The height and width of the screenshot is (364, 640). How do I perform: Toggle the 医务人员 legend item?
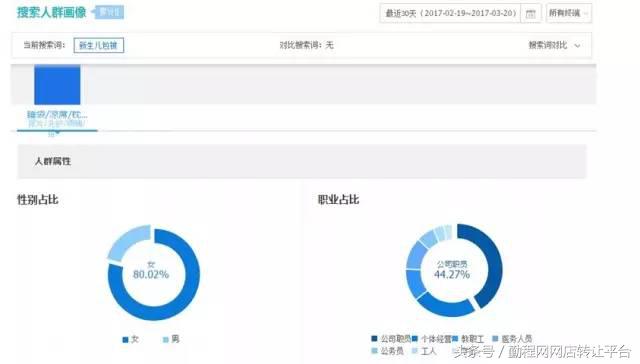tap(512, 339)
